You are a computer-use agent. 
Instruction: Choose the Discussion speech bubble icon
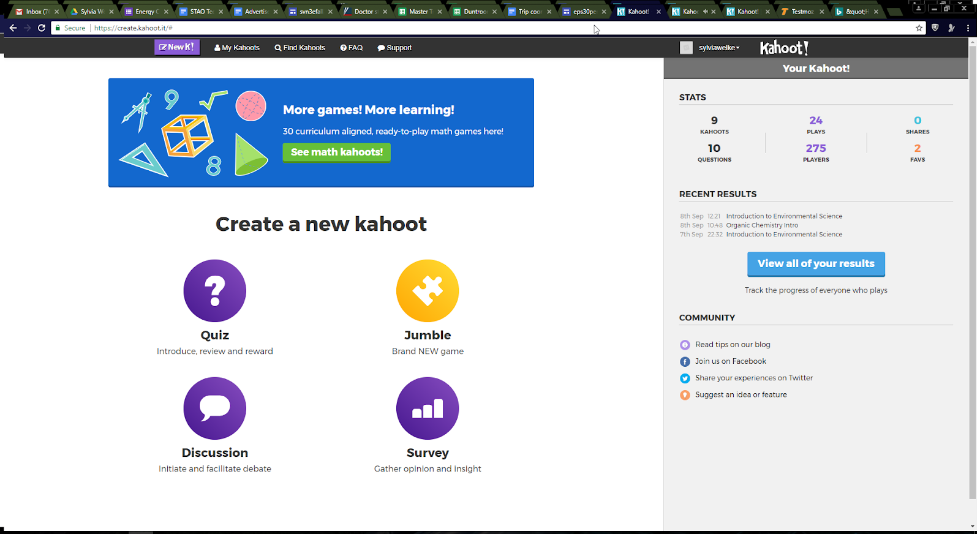pyautogui.click(x=215, y=408)
